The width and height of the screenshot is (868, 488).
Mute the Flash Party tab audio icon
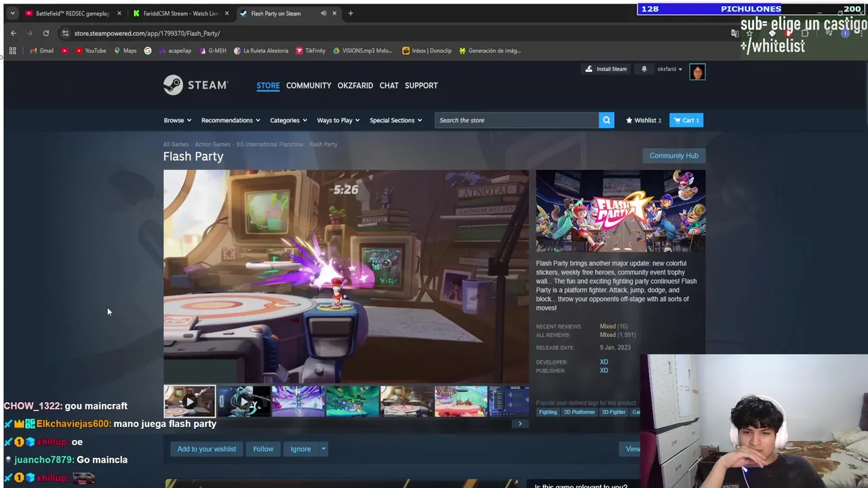(323, 13)
